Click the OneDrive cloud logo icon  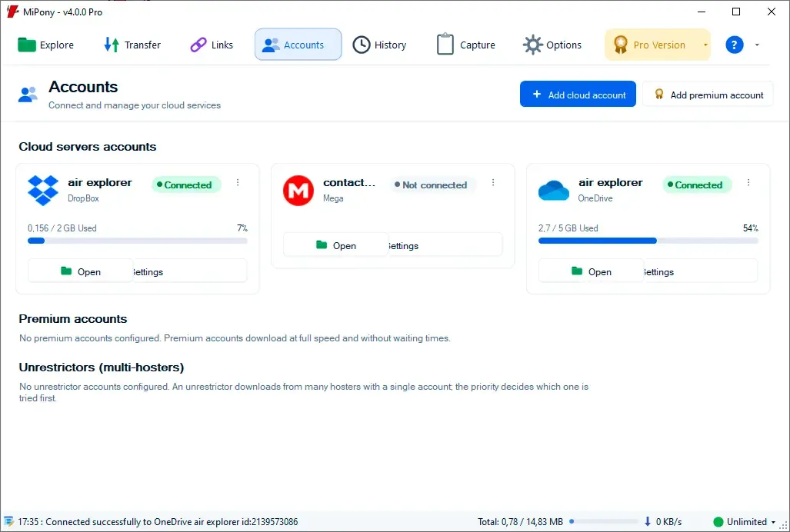tap(554, 190)
